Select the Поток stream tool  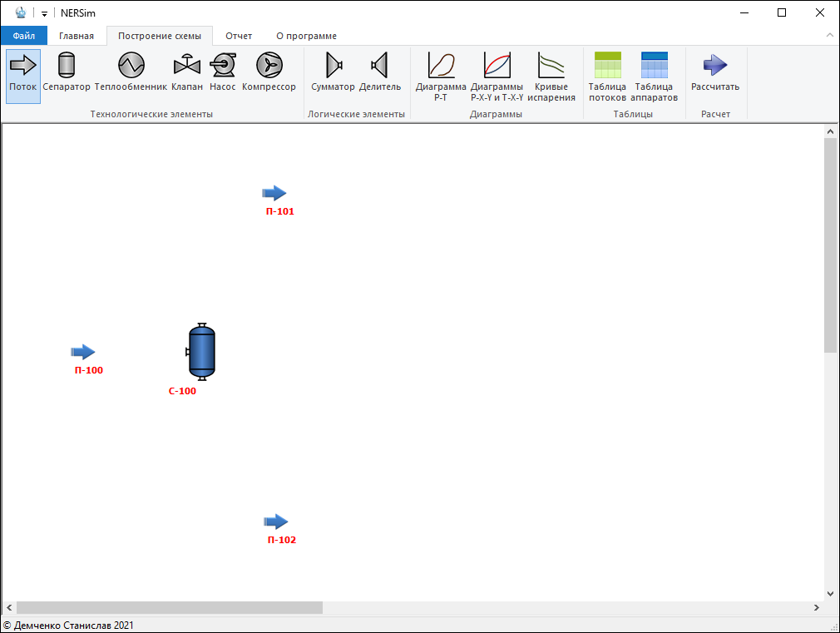point(23,77)
